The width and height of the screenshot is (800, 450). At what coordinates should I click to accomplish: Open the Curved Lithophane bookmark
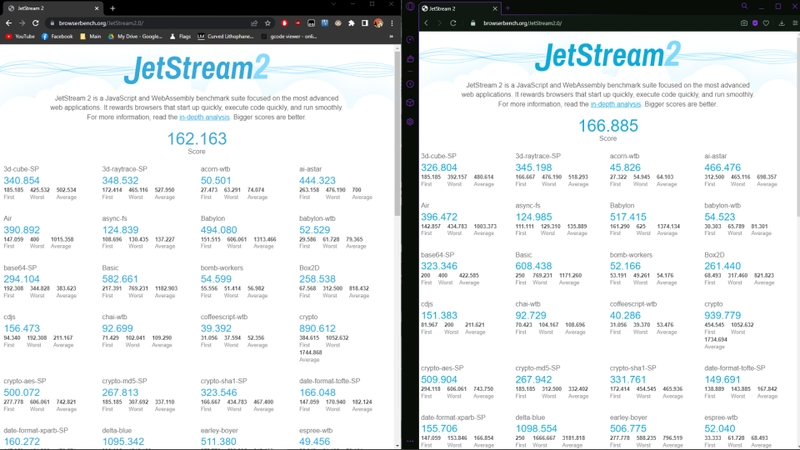[226, 37]
